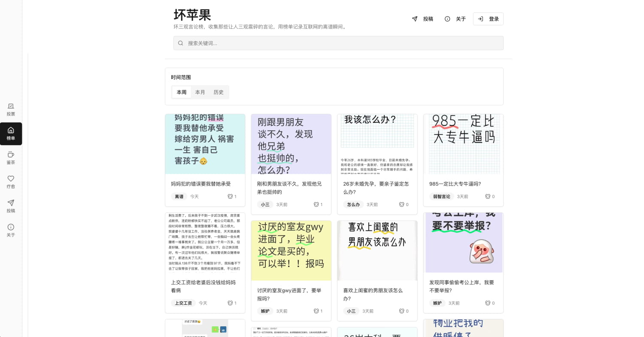
Task: Click vote icon on 讨厌的室友gwy进面了 card
Action: click(x=316, y=311)
